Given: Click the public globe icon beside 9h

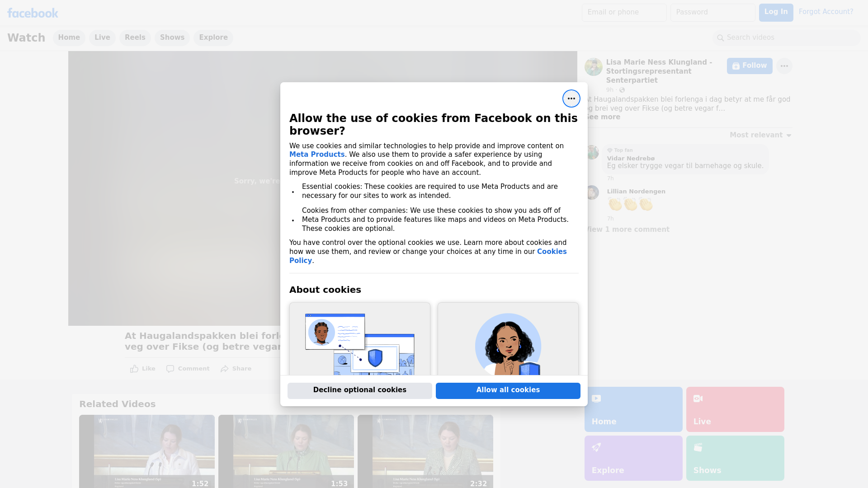Looking at the screenshot, I should click(x=622, y=90).
